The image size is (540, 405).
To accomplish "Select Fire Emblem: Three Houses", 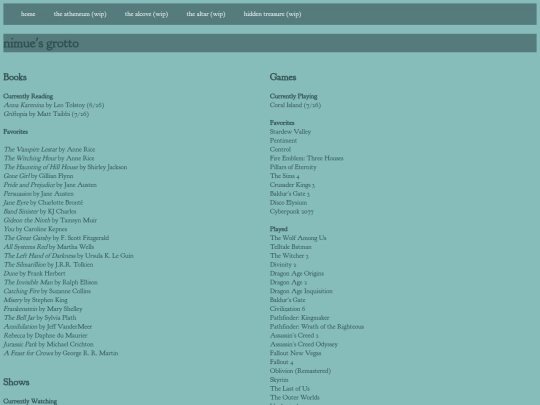I will tap(307, 158).
